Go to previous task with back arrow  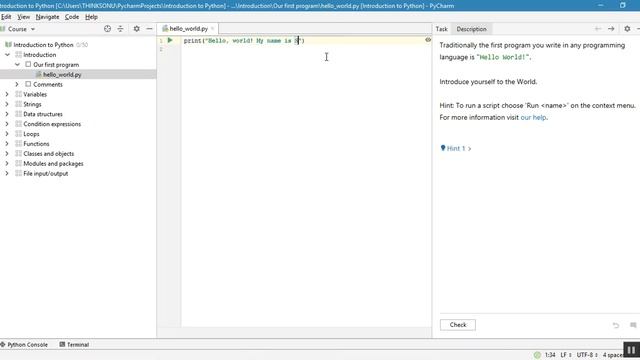[598, 29]
